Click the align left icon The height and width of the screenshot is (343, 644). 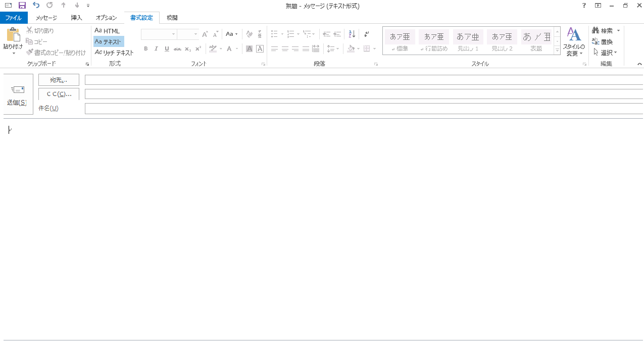[274, 49]
